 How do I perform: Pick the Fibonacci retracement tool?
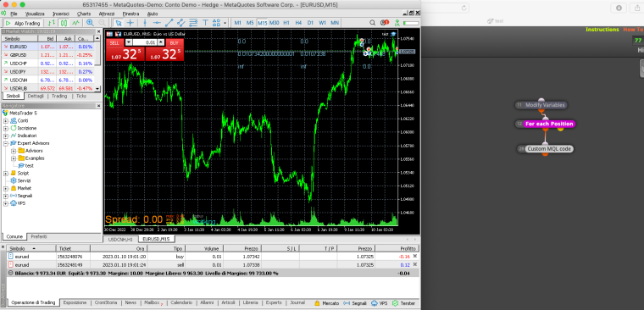point(193,23)
